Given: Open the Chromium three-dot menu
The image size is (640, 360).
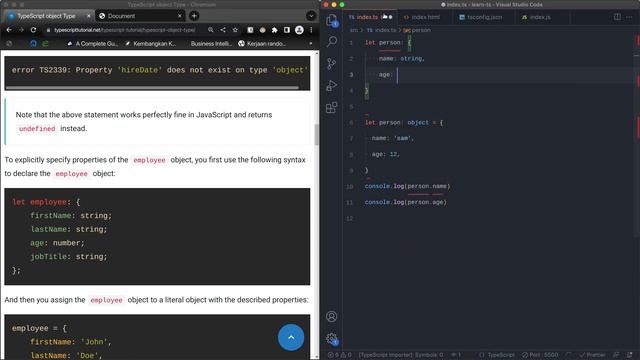Looking at the screenshot, I should pyautogui.click(x=311, y=30).
